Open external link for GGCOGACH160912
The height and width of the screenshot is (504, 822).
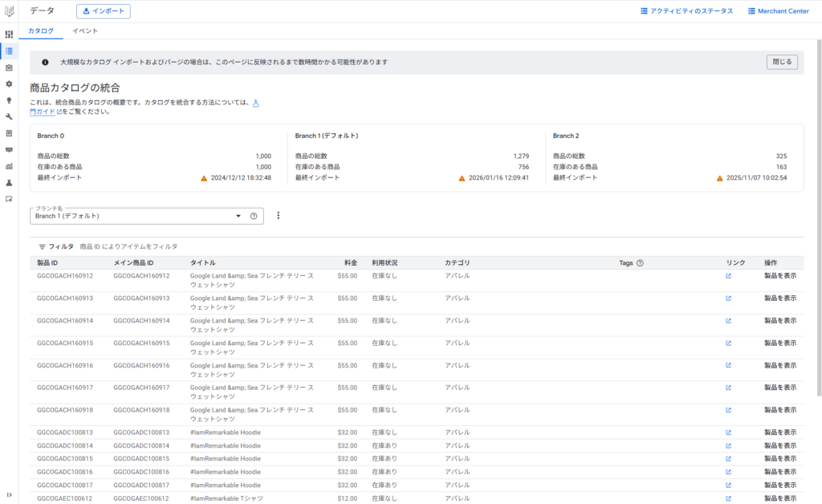[x=728, y=276]
